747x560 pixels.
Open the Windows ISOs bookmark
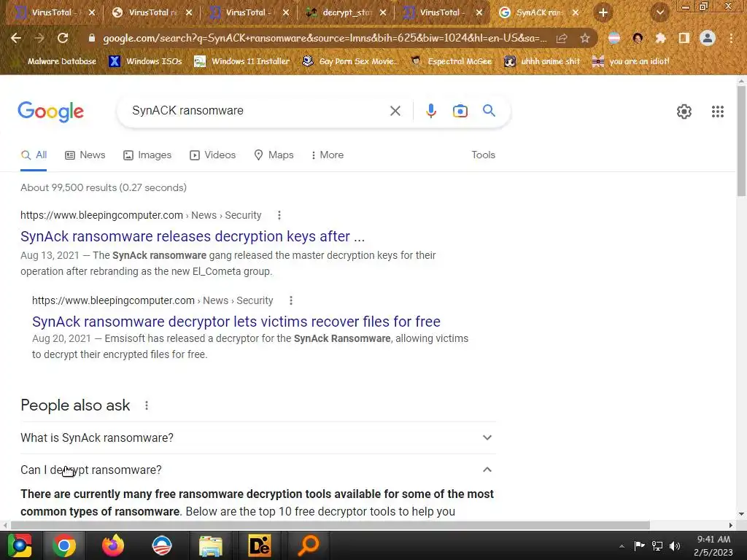coord(146,61)
